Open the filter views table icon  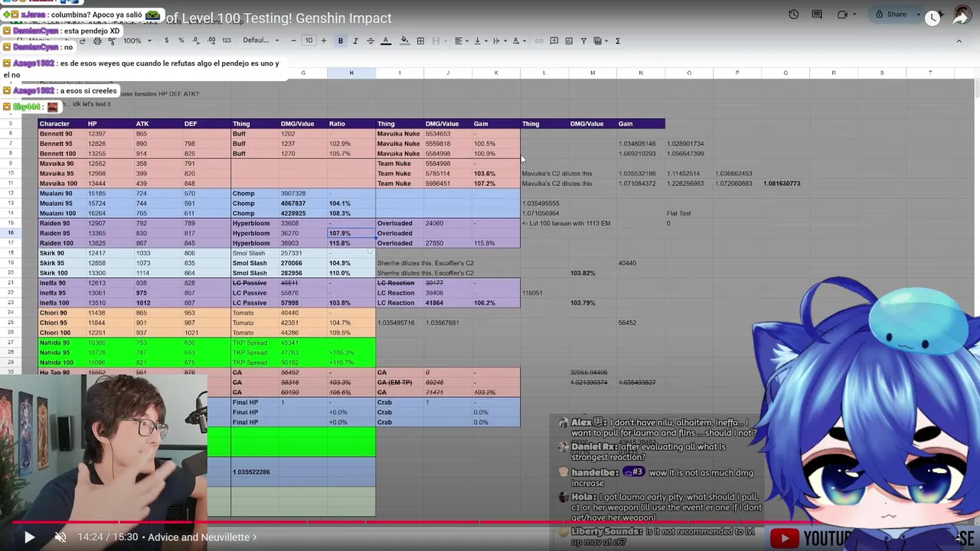pyautogui.click(x=599, y=41)
